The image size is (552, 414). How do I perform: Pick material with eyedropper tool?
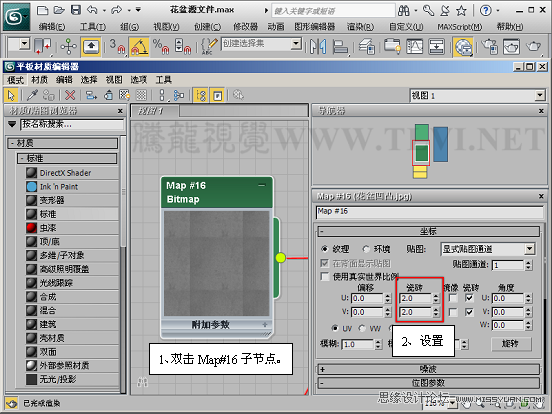(x=32, y=95)
